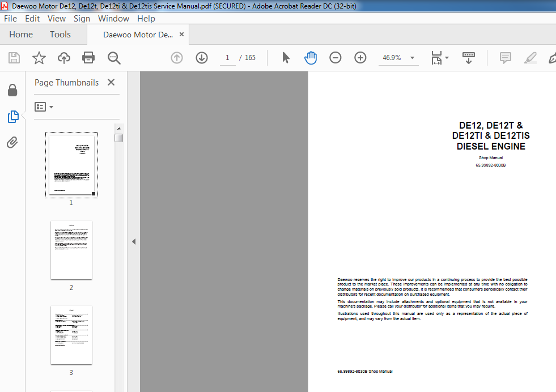Viewport: 556px width, 392px height.
Task: Click the '/ 165' total pages text
Action: [247, 58]
